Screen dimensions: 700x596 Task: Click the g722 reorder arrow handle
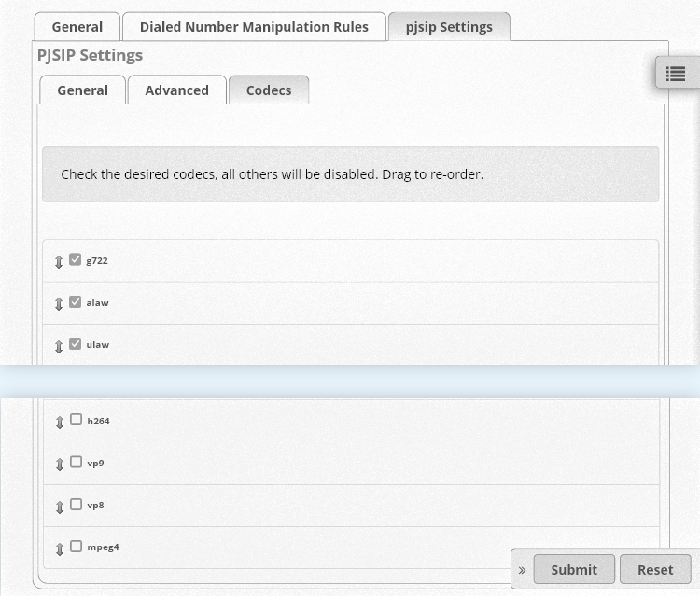[x=59, y=262]
